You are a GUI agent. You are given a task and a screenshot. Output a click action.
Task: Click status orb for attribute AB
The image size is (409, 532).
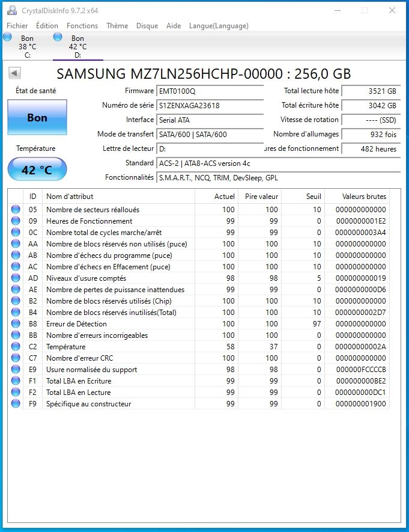16,255
